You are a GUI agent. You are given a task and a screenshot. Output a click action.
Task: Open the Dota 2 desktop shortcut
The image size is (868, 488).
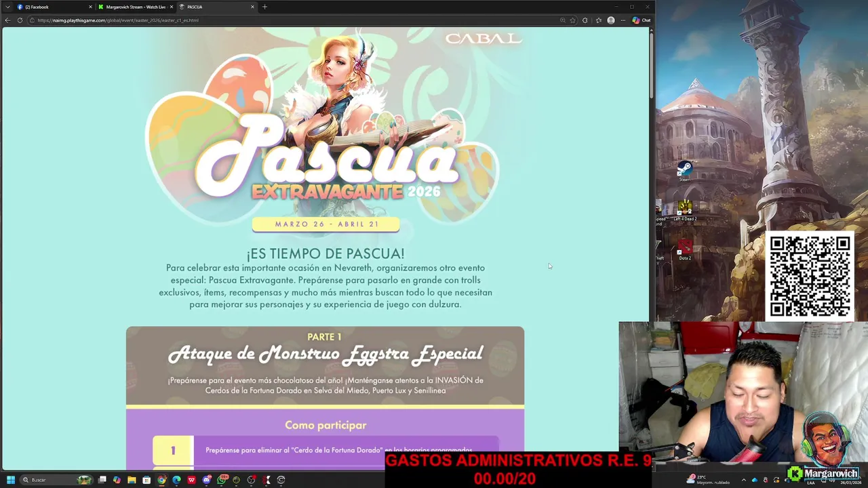pyautogui.click(x=685, y=250)
